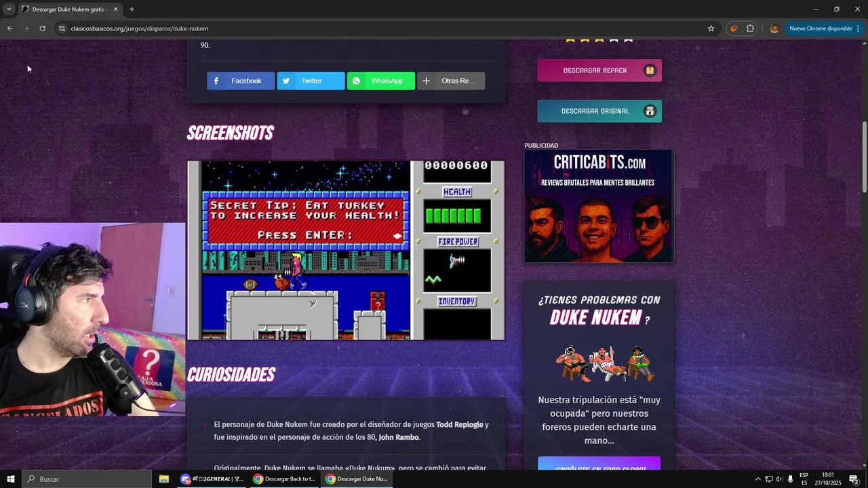The width and height of the screenshot is (868, 488).
Task: Open the Extensions puzzle-piece icon
Action: coord(750,28)
